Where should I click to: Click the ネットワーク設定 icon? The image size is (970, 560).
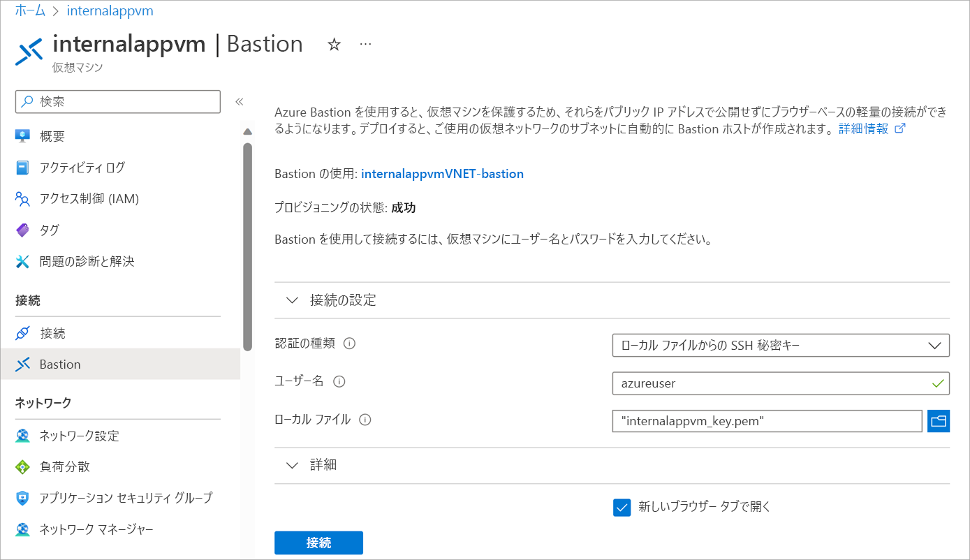(23, 436)
